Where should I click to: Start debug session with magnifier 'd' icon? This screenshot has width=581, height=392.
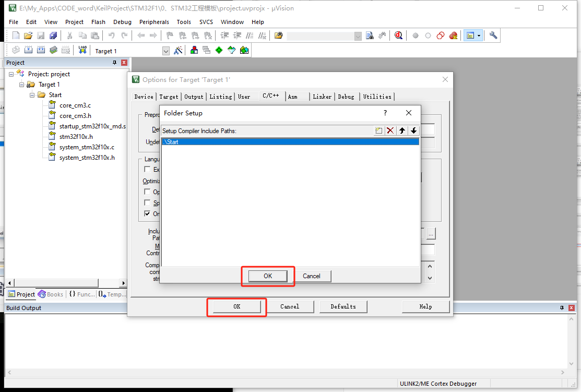click(398, 35)
